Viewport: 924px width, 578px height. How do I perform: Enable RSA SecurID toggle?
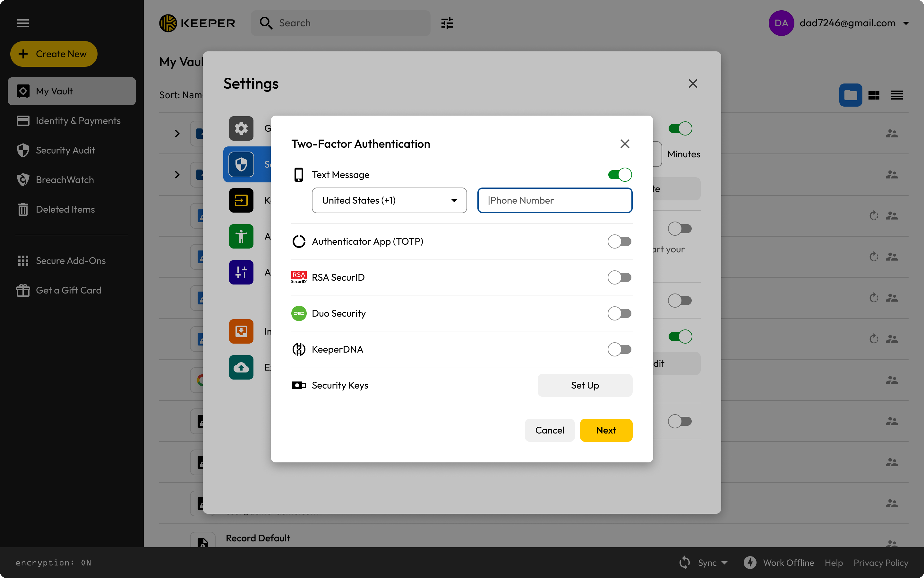tap(620, 277)
